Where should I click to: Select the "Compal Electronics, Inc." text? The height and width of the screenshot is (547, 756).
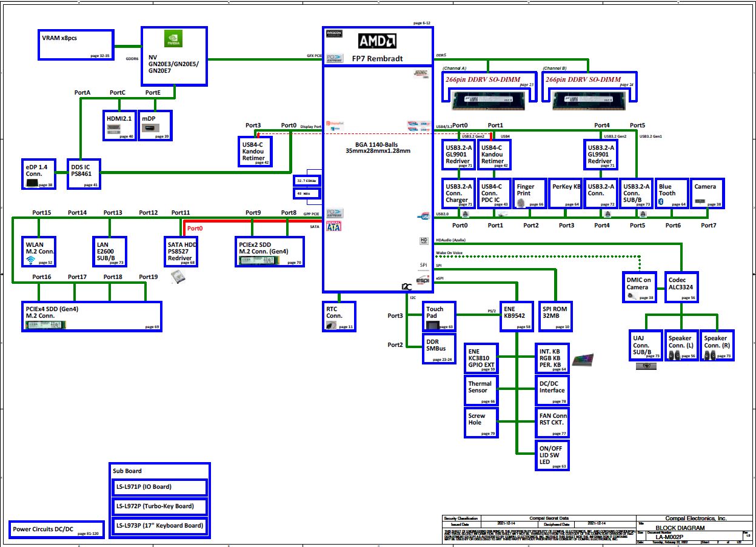pos(695,518)
